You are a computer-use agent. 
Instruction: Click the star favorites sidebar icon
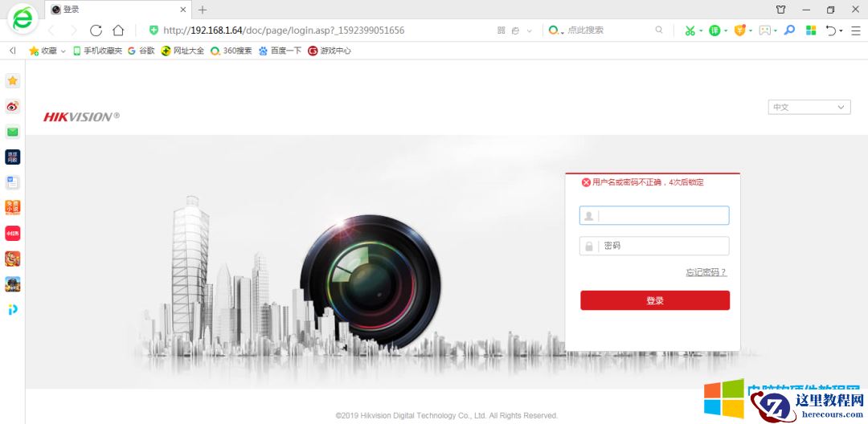coord(13,81)
